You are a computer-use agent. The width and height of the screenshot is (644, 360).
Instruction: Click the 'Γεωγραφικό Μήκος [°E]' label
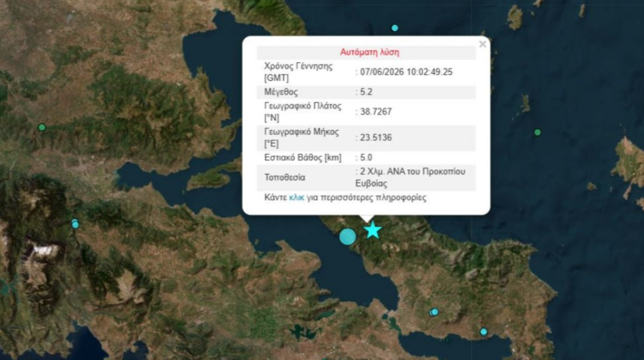coord(302,137)
